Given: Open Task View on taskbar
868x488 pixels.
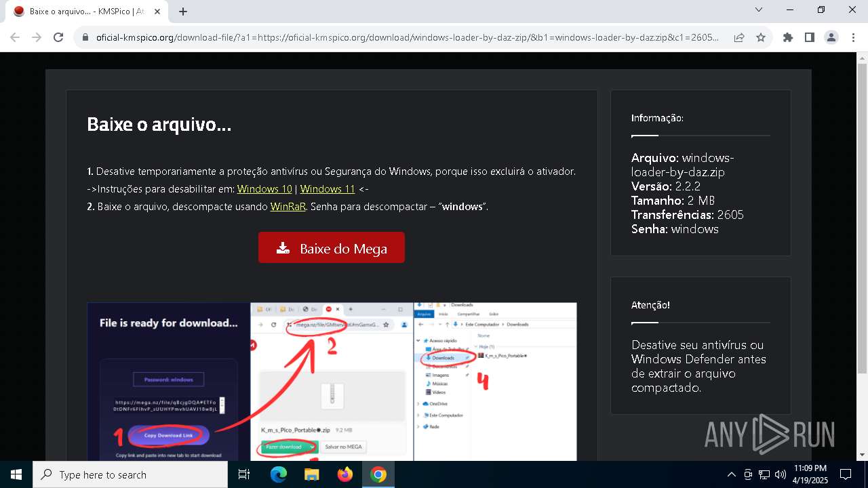Looking at the screenshot, I should tap(244, 474).
